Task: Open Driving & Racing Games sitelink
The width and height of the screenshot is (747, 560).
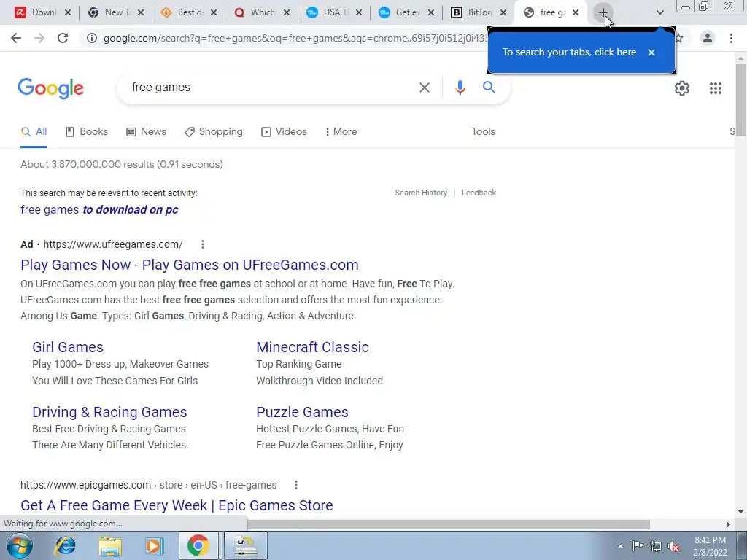Action: pos(109,412)
